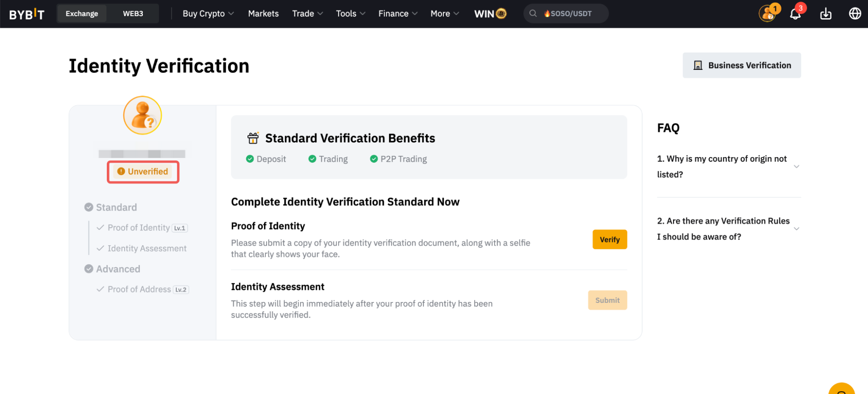The image size is (868, 394).
Task: Click the large profile avatar picture
Action: pyautogui.click(x=142, y=115)
